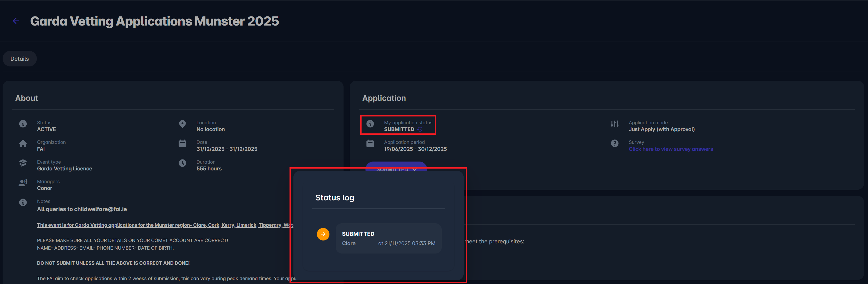Screen dimensions: 868x284
Task: Click the graduation cap icon beside Event type
Action: (x=23, y=163)
